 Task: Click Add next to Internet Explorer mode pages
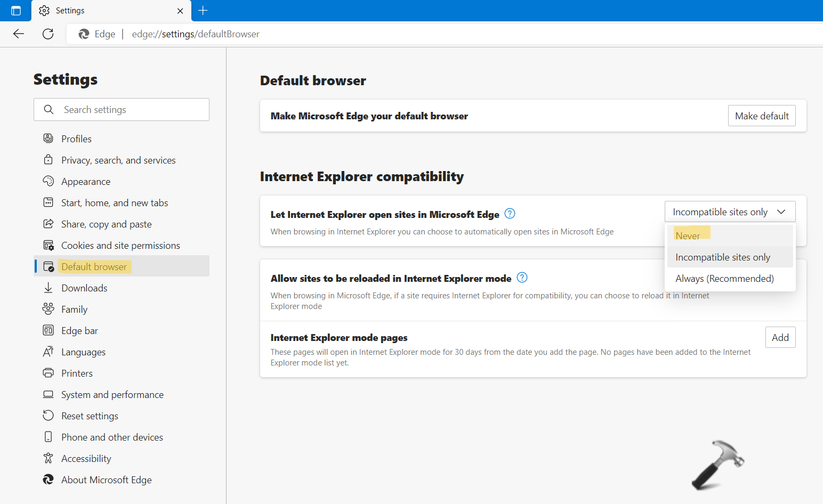780,337
